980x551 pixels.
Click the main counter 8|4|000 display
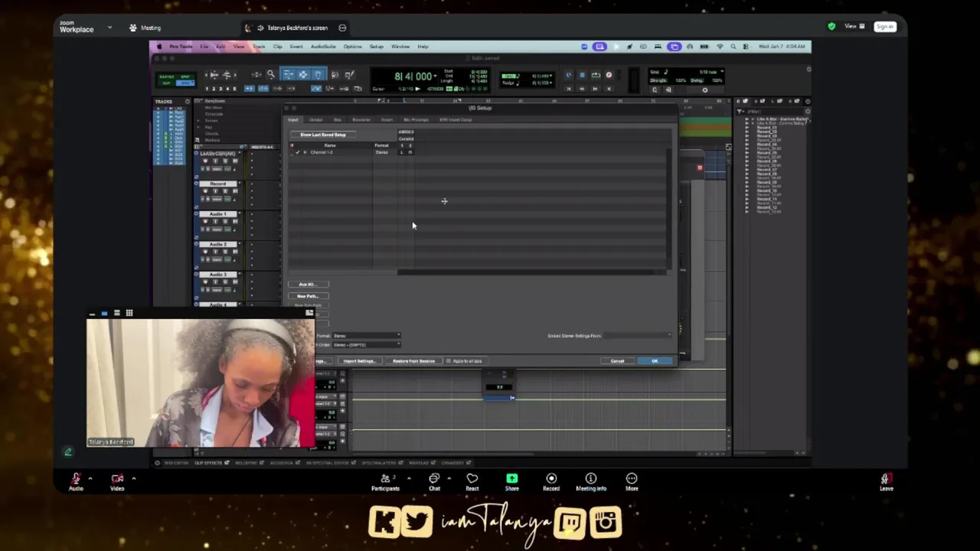(x=414, y=77)
